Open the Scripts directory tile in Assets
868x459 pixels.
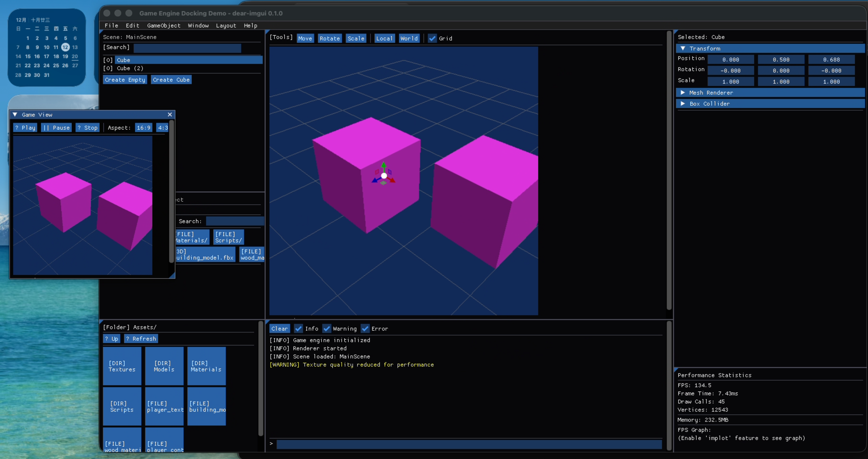click(122, 406)
